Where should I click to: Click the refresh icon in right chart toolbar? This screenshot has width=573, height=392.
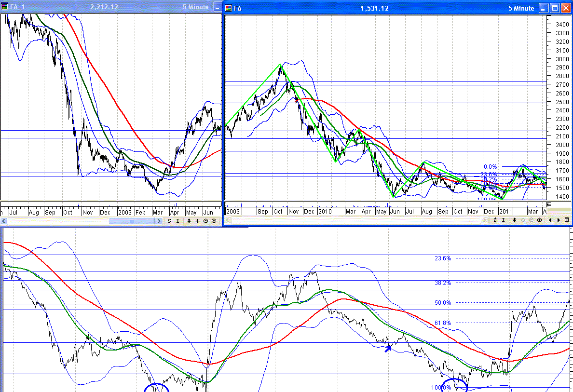495,220
